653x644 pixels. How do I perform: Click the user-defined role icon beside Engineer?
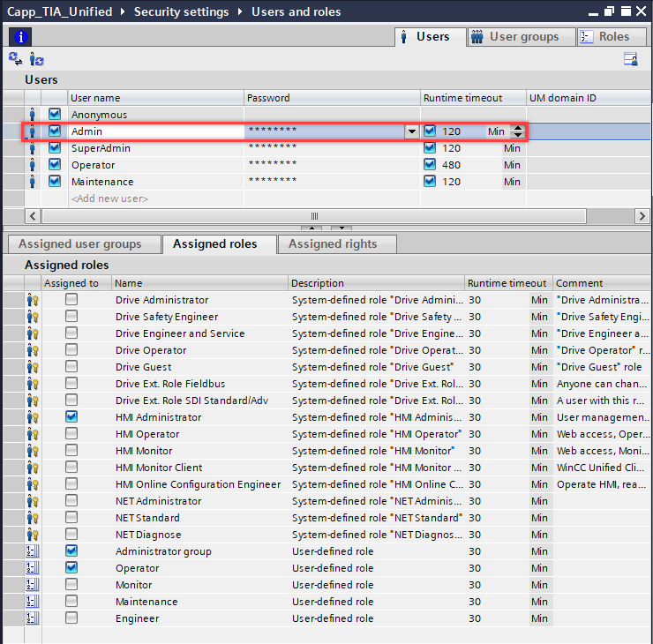[34, 618]
